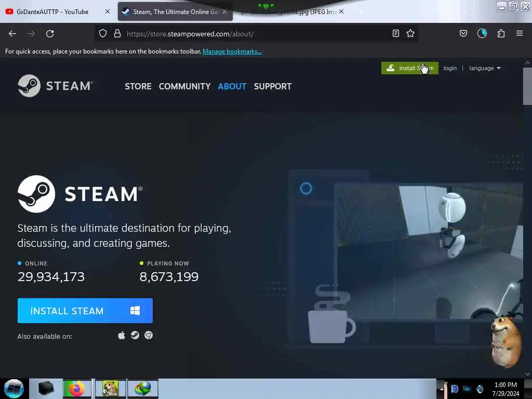
Task: Switch to the GxDanteAUTTP YouTube tab
Action: pyautogui.click(x=52, y=11)
